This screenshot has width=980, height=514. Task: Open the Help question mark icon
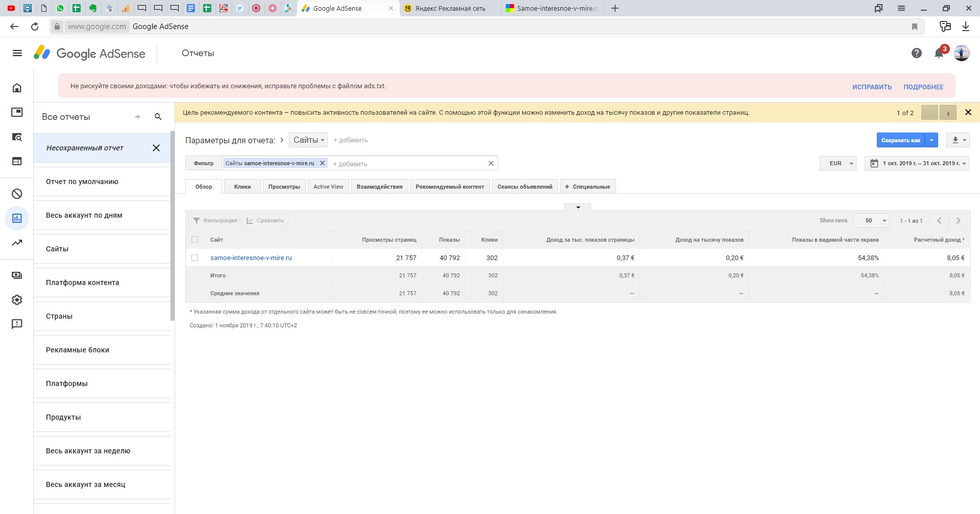coord(917,53)
